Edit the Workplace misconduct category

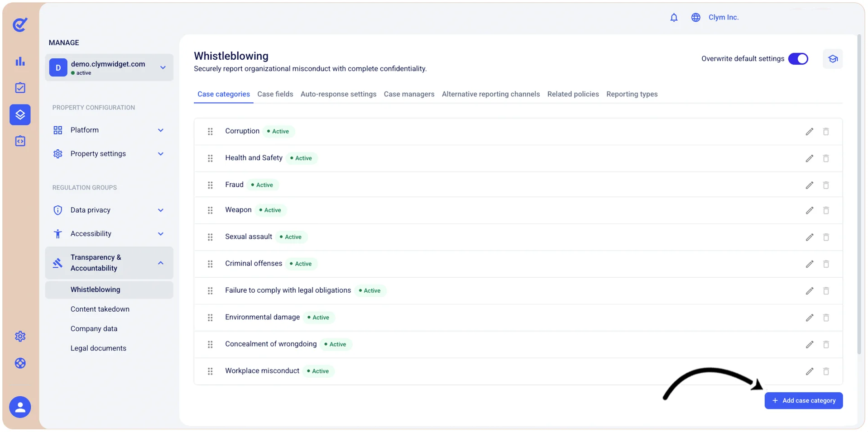coord(810,371)
